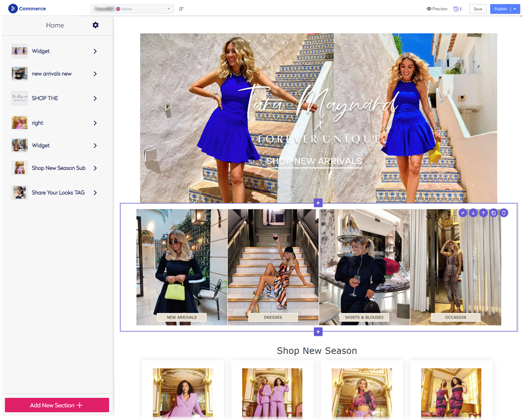
Task: Expand Shop New Season Sub chevron
Action: 95,168
